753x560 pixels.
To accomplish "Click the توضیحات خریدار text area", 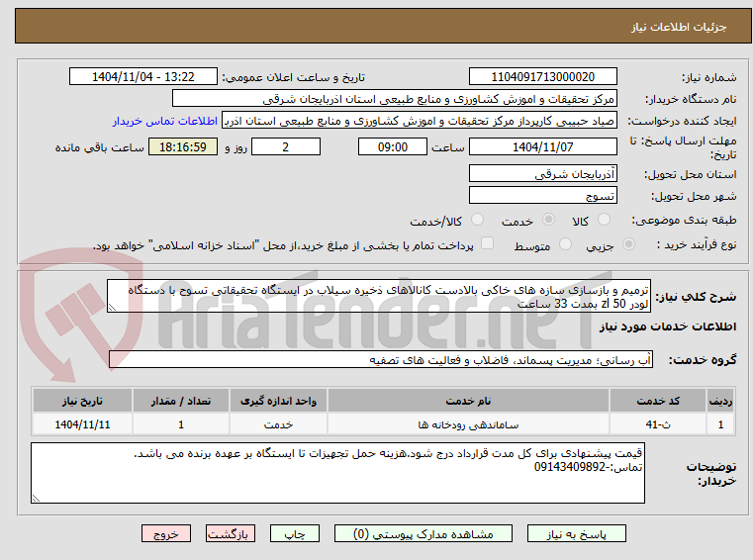I will coord(337,473).
